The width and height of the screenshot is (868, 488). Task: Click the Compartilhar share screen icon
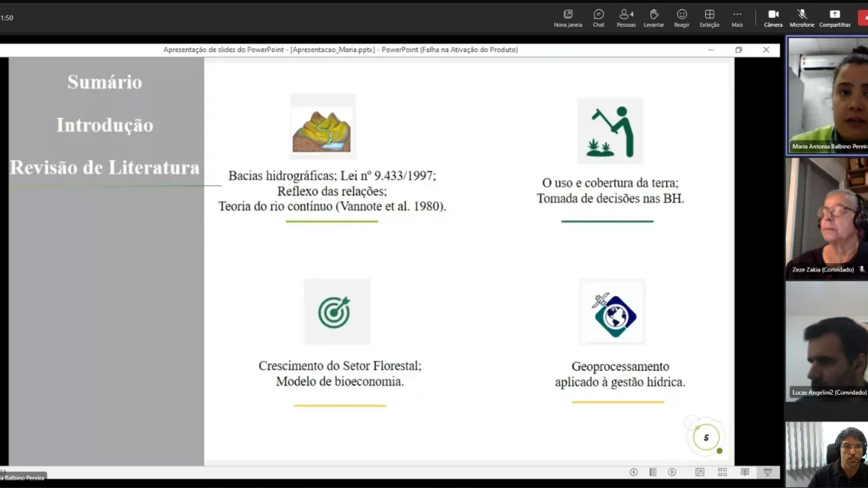click(835, 18)
